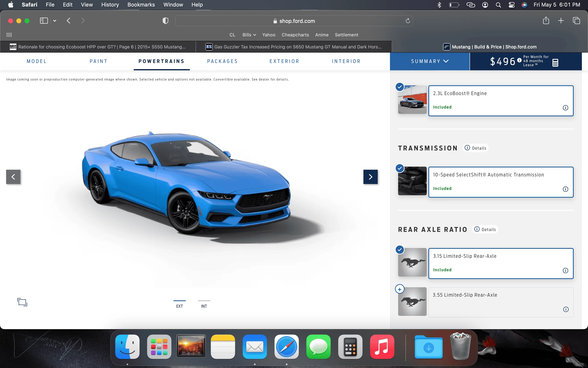This screenshot has width=588, height=368.
Task: Open info for 10-Speed SelectShift Automatic Transmission
Action: [x=565, y=189]
